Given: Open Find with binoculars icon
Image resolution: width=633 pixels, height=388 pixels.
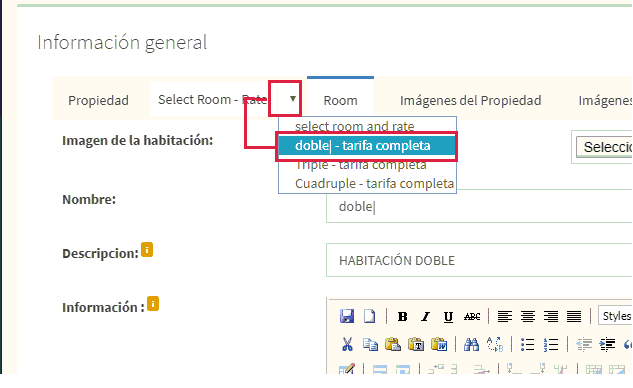Looking at the screenshot, I should pos(471,344).
